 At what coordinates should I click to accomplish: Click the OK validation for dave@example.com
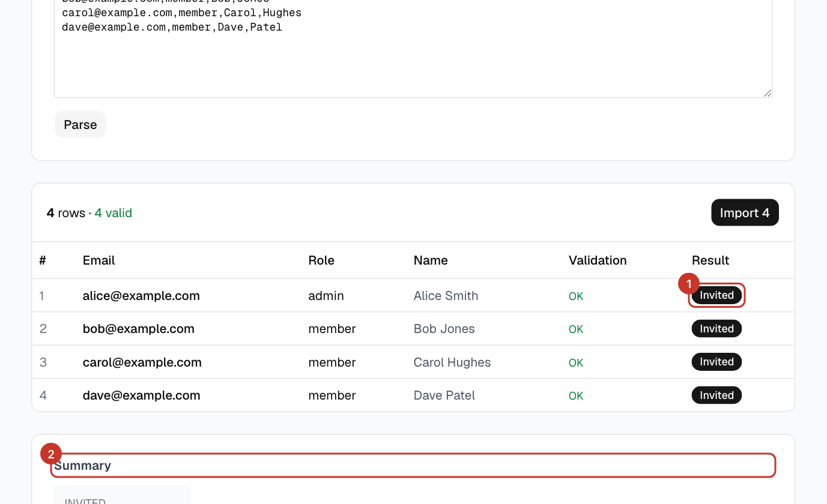576,396
